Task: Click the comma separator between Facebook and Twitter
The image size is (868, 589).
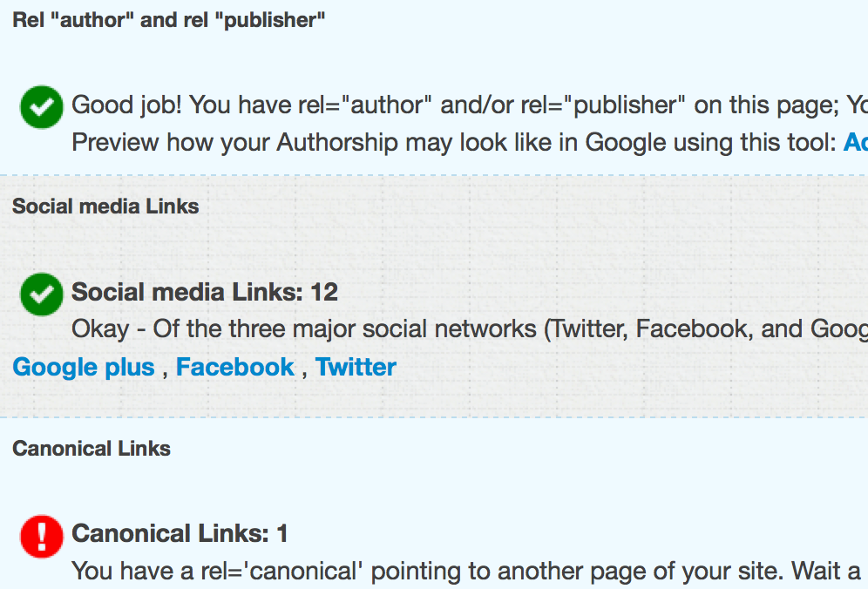Action: pyautogui.click(x=304, y=371)
